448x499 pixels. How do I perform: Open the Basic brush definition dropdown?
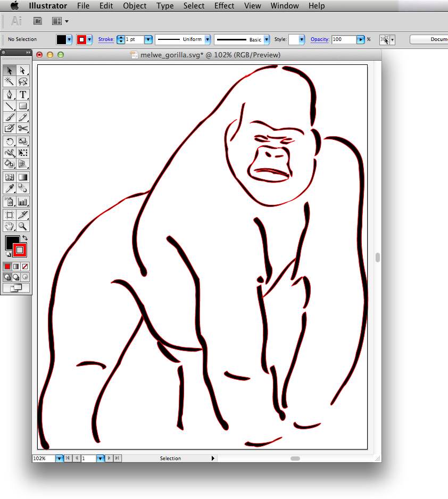(266, 39)
